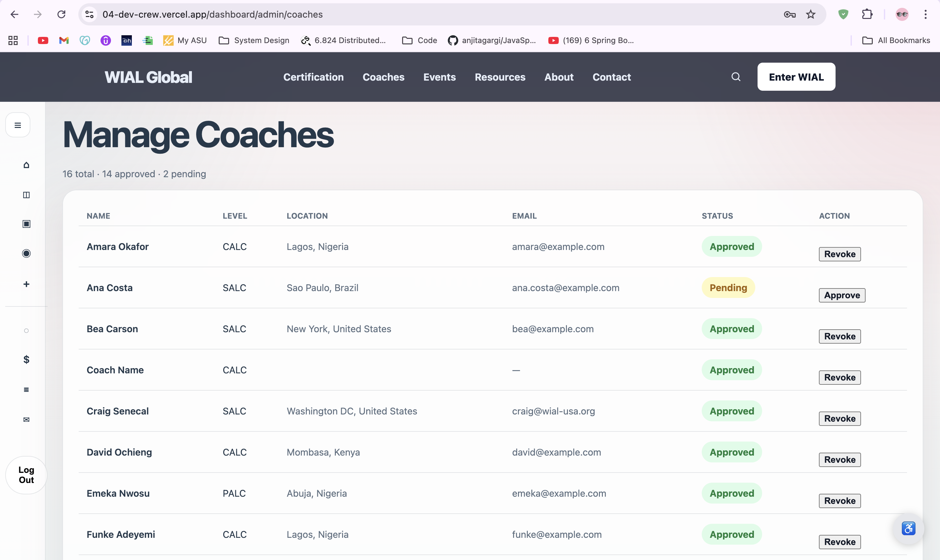Approve Ana Costa's pending application

841,295
